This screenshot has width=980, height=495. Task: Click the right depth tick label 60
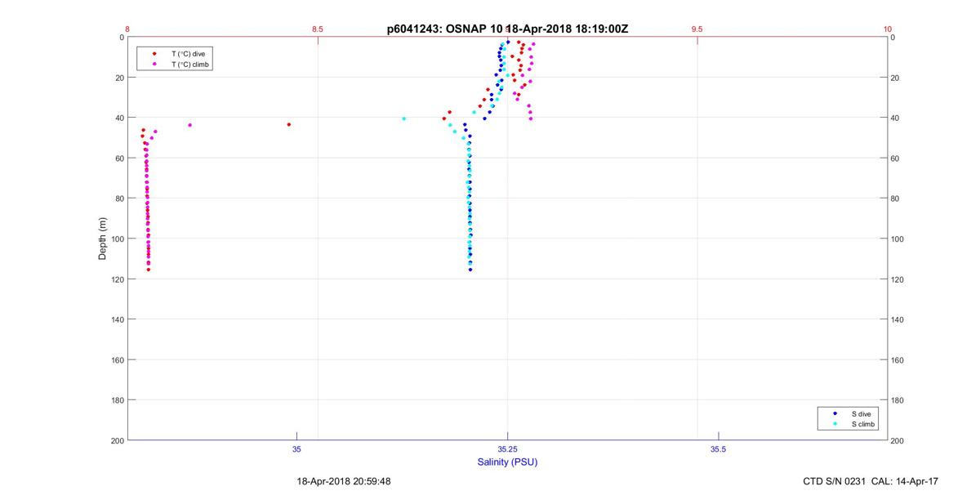point(895,158)
